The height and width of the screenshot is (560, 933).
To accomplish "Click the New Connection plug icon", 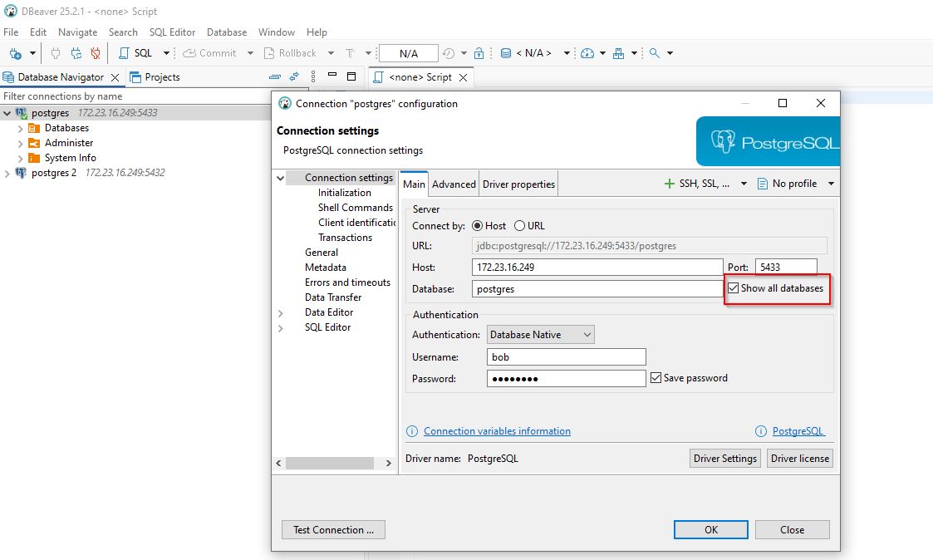I will 15,53.
